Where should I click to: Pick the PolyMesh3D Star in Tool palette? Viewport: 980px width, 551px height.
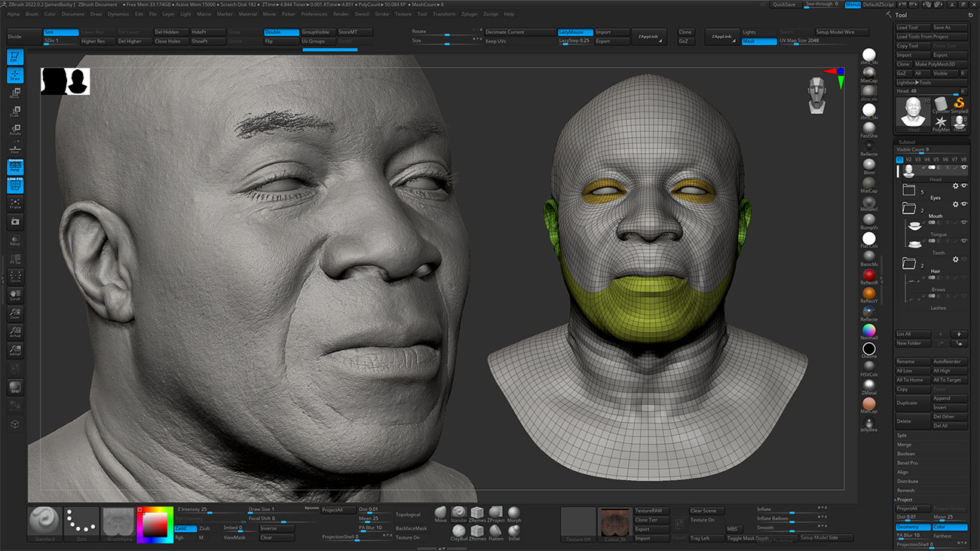click(942, 122)
